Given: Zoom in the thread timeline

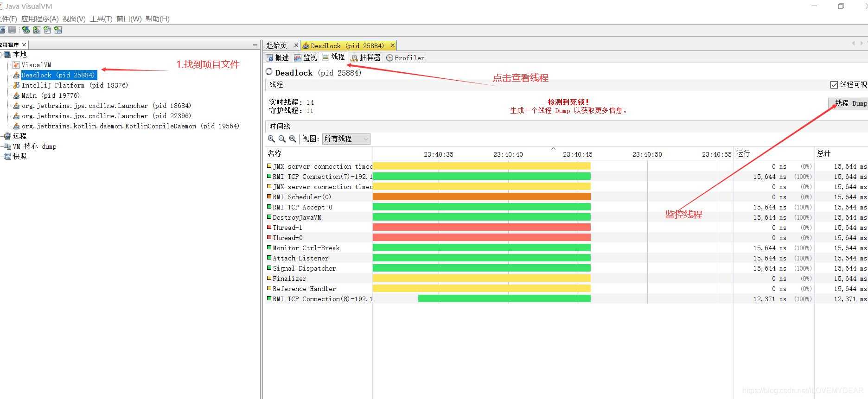Looking at the screenshot, I should (x=271, y=139).
